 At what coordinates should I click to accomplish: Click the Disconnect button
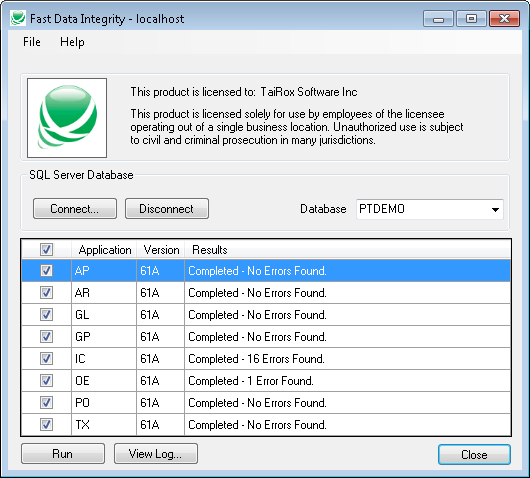coord(167,209)
